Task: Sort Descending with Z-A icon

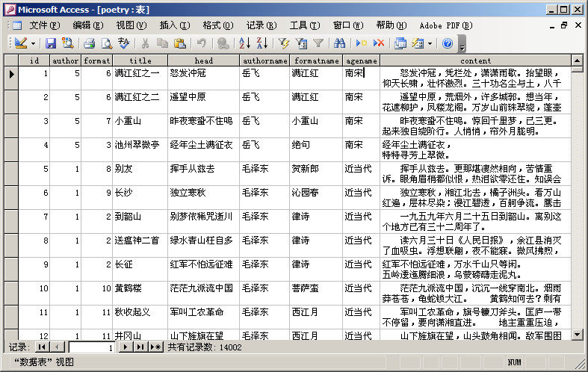Action: 262,43
